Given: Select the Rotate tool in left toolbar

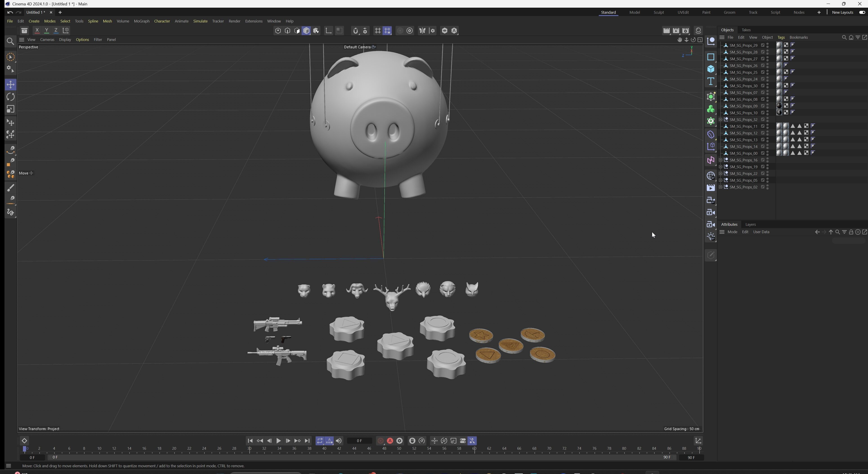Looking at the screenshot, I should click(10, 97).
